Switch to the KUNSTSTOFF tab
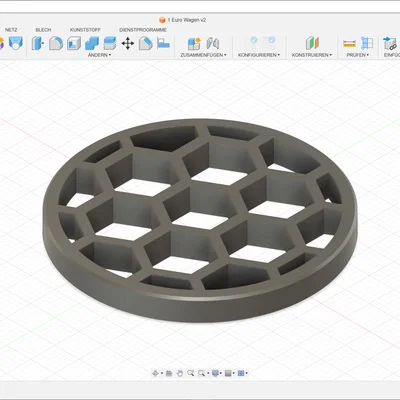Screen dimensions: 400x400 pyautogui.click(x=85, y=30)
